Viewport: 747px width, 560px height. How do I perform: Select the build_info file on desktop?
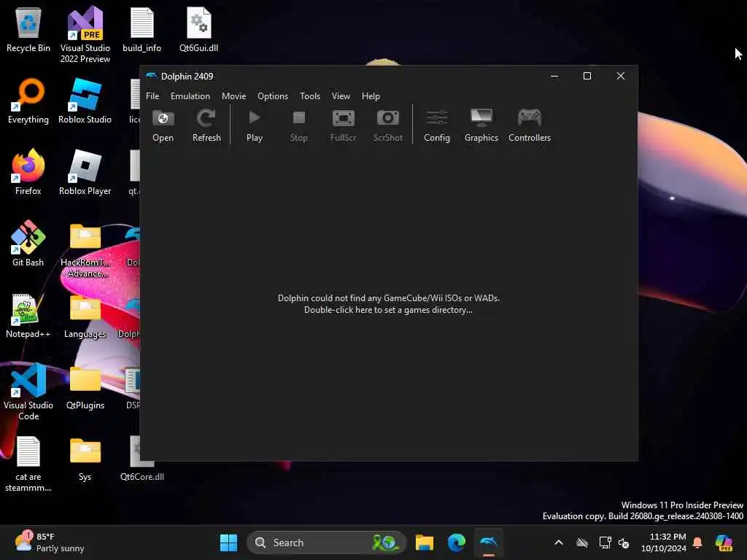[x=142, y=31]
